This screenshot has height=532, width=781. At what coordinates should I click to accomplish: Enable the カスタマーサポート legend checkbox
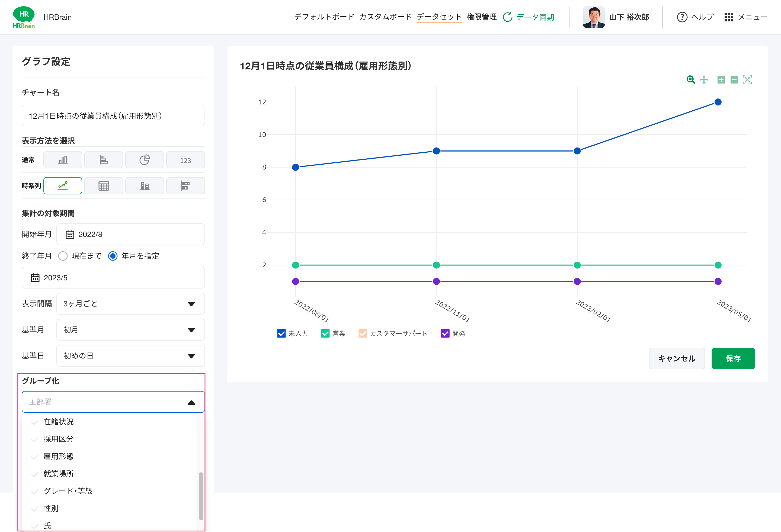363,334
